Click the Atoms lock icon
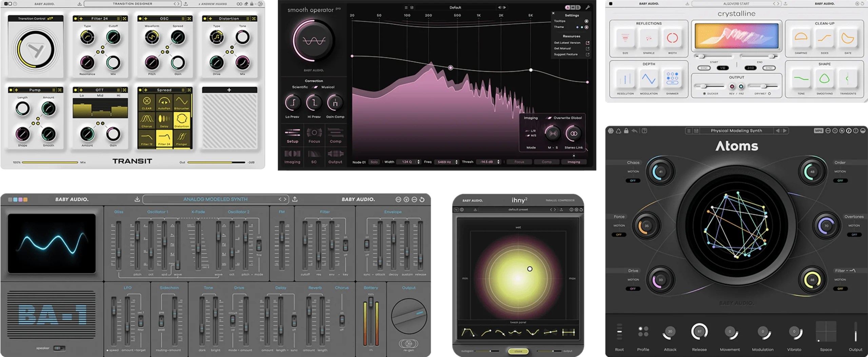Screen dimensions: 868x357 pos(626,131)
